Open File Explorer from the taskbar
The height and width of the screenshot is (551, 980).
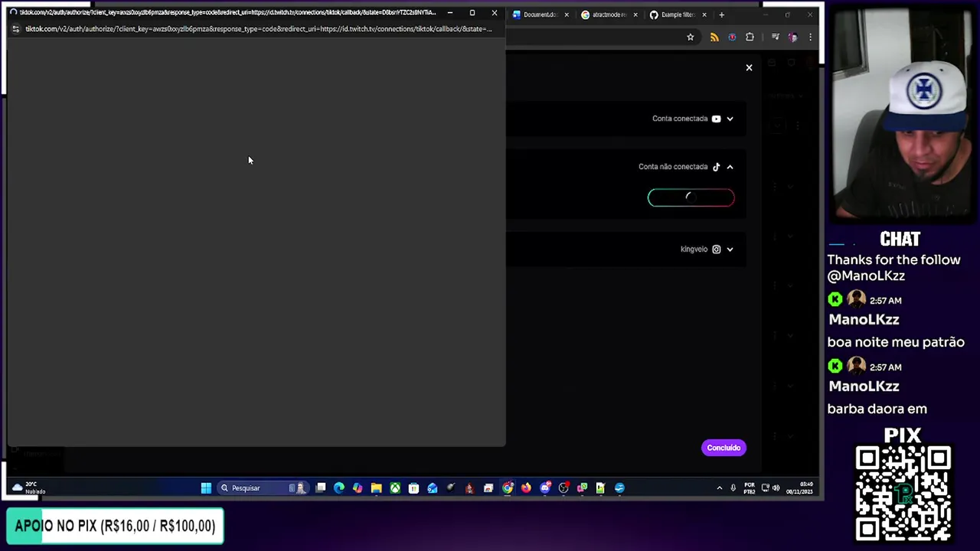(376, 487)
